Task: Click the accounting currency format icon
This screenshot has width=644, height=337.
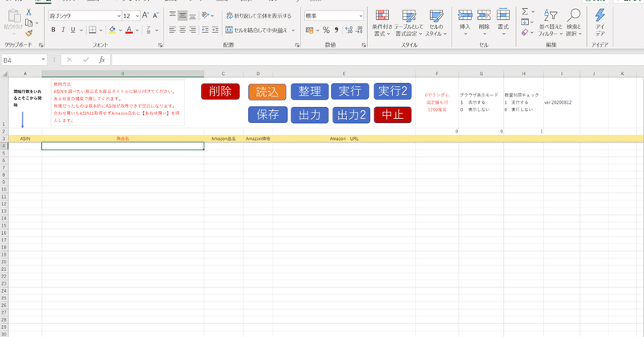Action: point(310,30)
